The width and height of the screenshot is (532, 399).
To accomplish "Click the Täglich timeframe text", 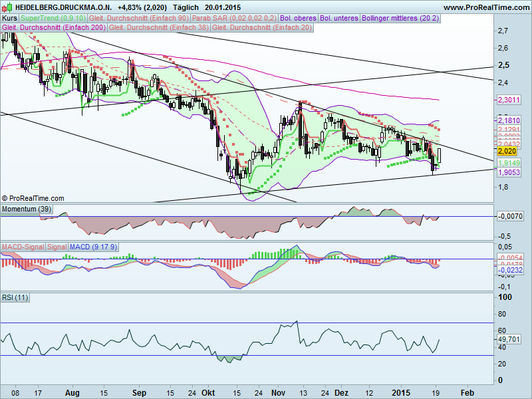I will click(x=186, y=7).
